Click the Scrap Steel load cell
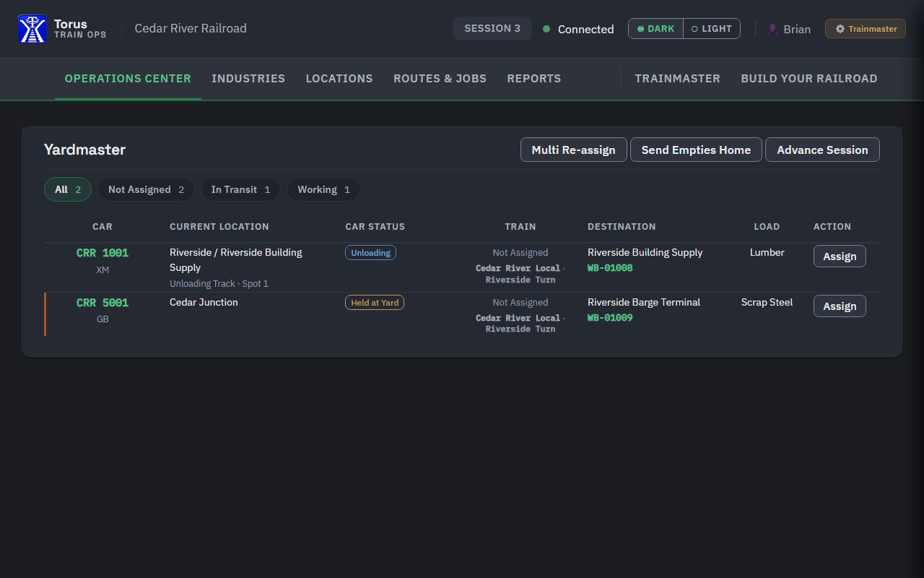Viewport: 924px width, 578px height. 767,302
